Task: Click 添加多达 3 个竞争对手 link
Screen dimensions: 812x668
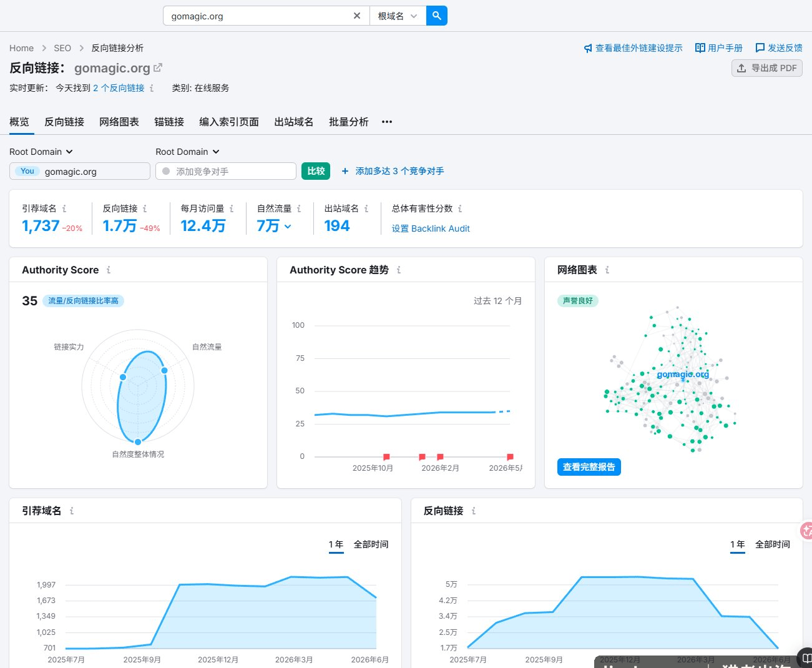Action: [393, 171]
